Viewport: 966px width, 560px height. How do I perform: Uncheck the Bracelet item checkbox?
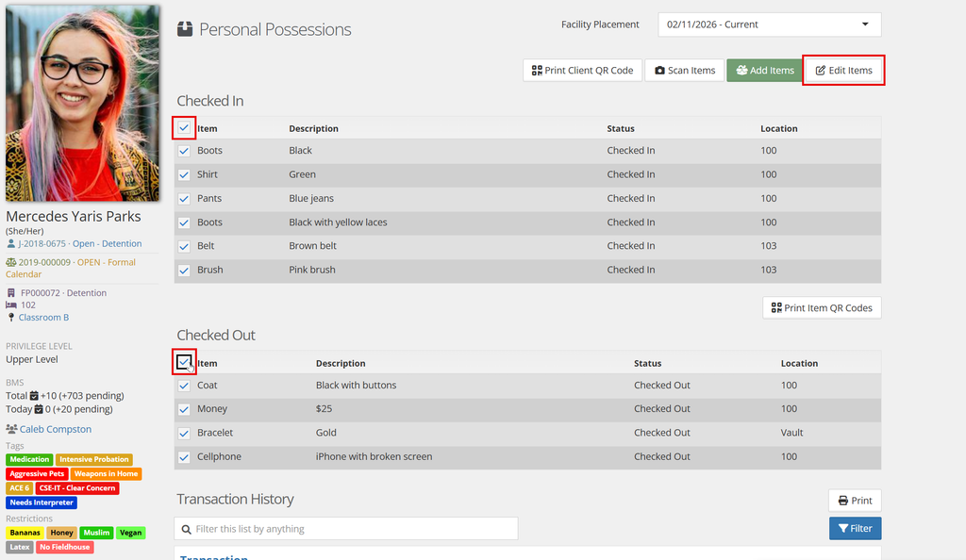pyautogui.click(x=184, y=434)
